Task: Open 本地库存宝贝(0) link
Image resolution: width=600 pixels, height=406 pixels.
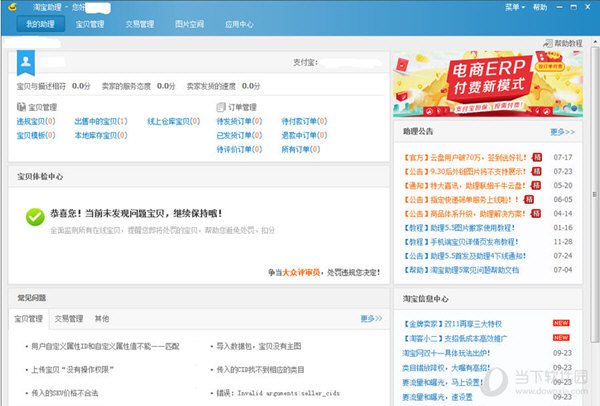Action: [x=101, y=135]
